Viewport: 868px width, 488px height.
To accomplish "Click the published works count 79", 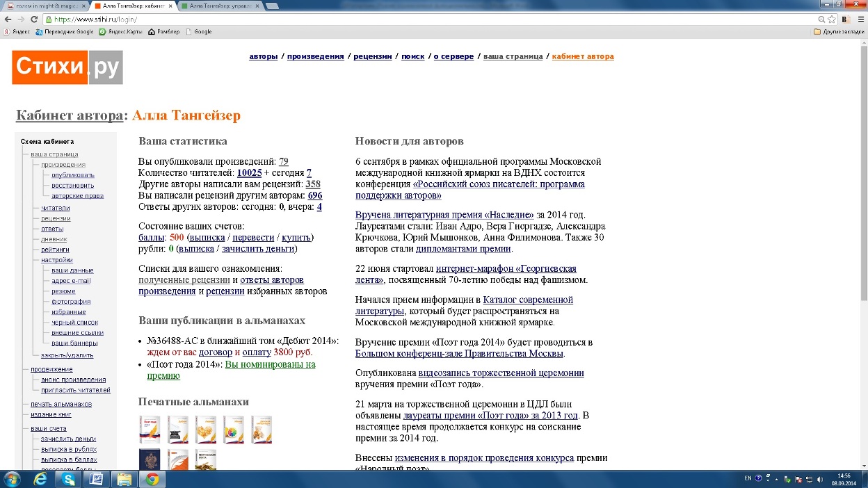I will click(284, 162).
